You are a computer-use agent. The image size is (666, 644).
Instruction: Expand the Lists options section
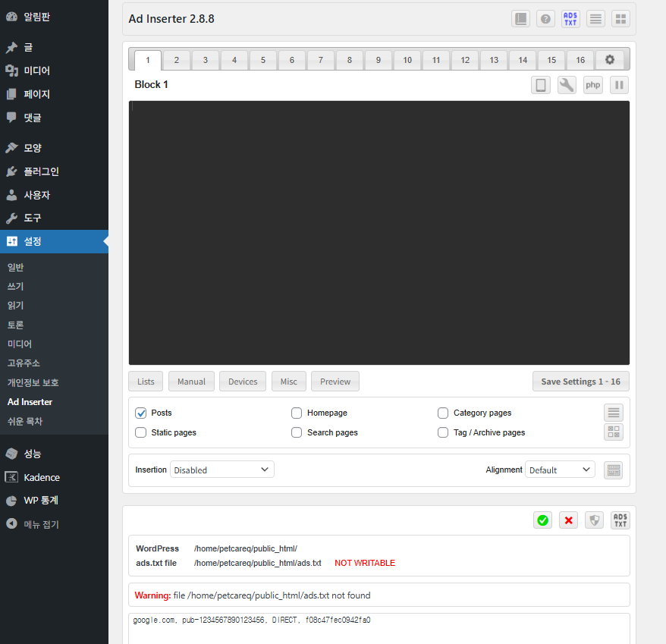pyautogui.click(x=146, y=382)
